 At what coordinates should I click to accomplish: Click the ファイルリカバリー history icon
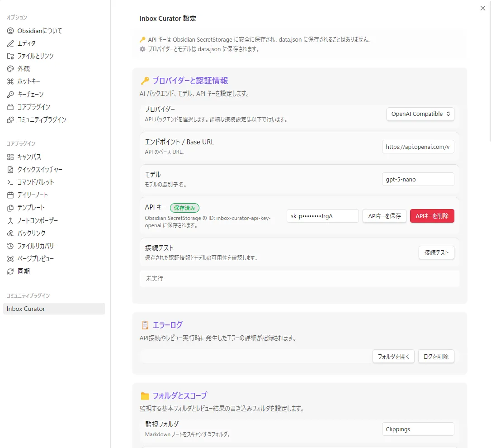click(x=10, y=246)
